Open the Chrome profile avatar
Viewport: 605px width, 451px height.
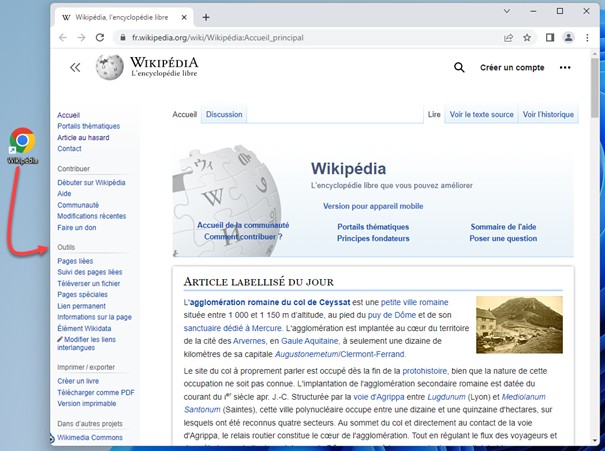coord(569,38)
